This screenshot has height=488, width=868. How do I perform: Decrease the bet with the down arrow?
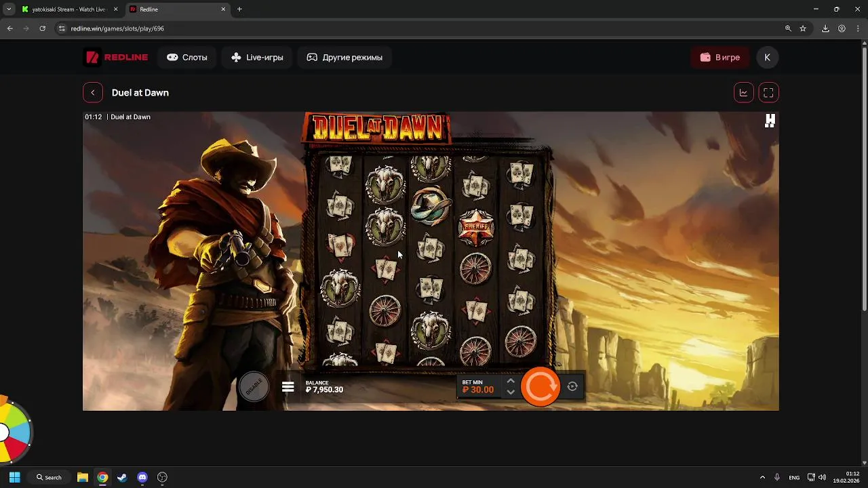tap(511, 392)
